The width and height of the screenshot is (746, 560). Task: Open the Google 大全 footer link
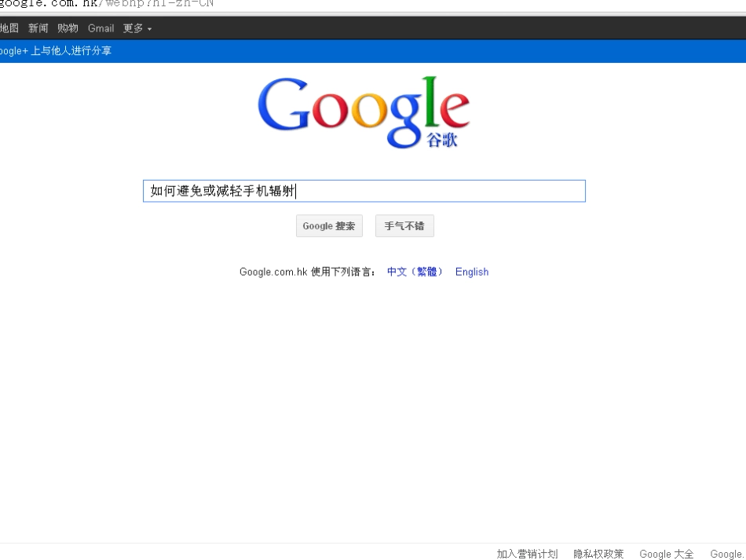coord(667,554)
